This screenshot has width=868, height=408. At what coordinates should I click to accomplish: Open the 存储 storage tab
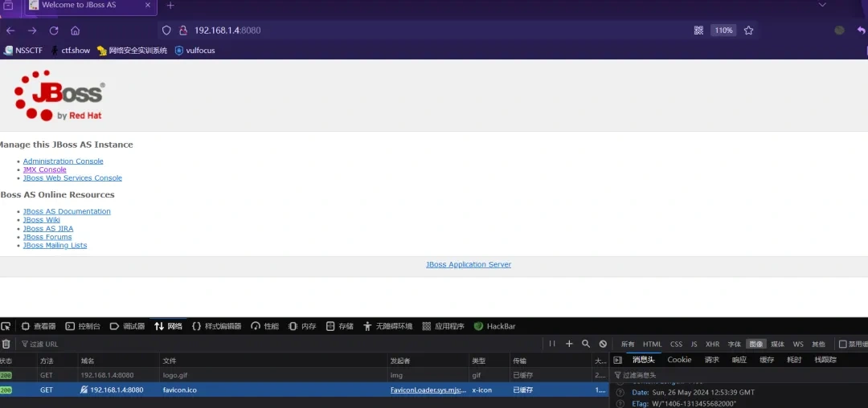pos(340,326)
